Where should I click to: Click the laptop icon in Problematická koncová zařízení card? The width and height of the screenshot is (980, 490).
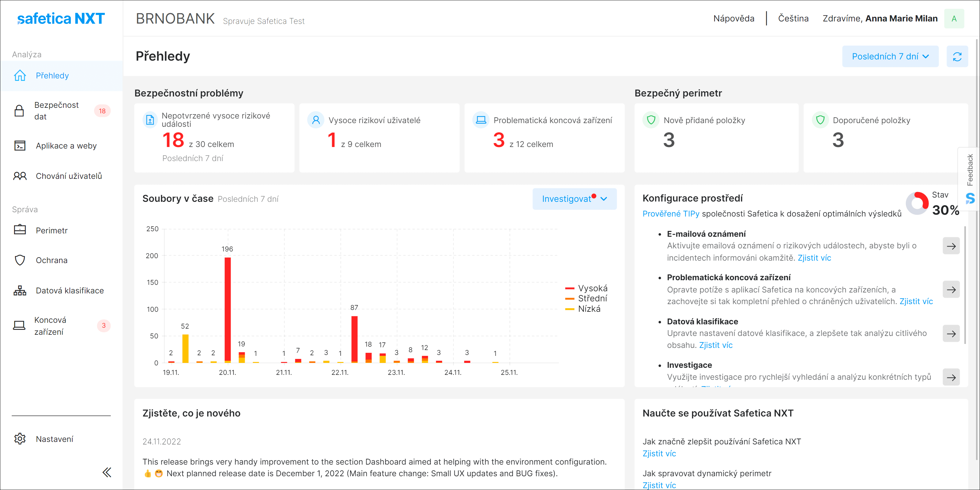click(481, 120)
